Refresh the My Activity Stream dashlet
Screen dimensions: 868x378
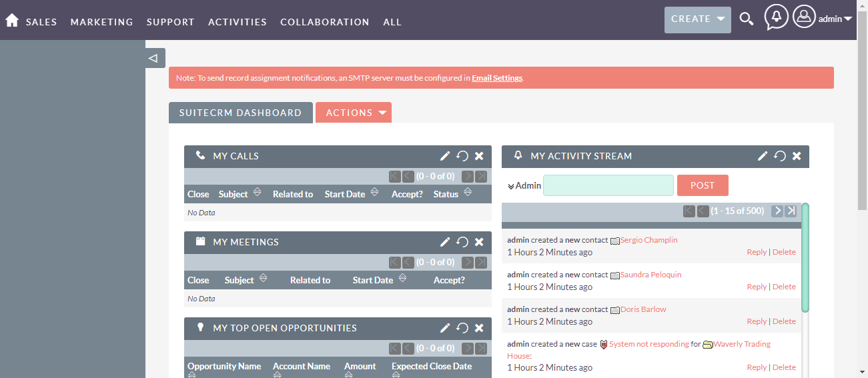780,156
